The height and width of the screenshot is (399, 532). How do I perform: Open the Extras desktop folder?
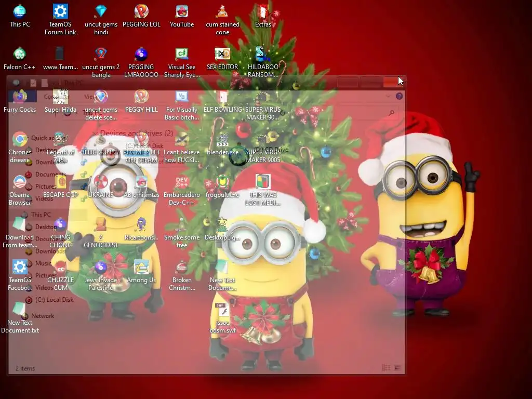tap(263, 16)
